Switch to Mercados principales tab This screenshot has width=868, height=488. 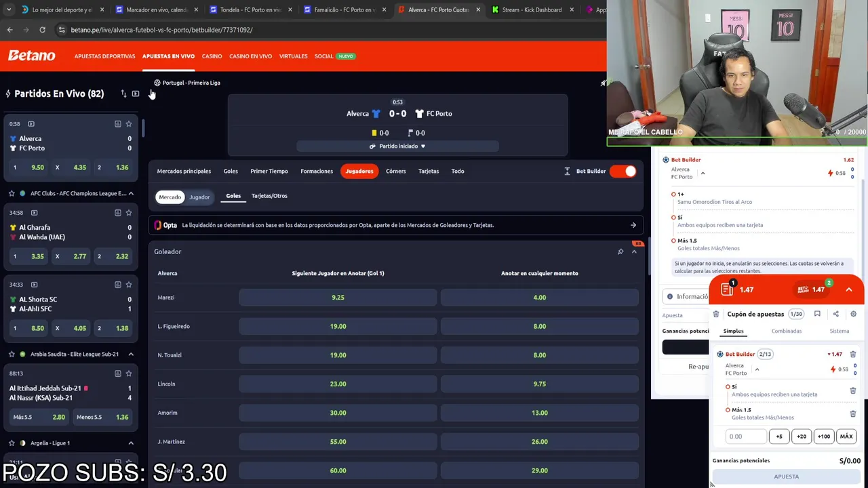(184, 171)
